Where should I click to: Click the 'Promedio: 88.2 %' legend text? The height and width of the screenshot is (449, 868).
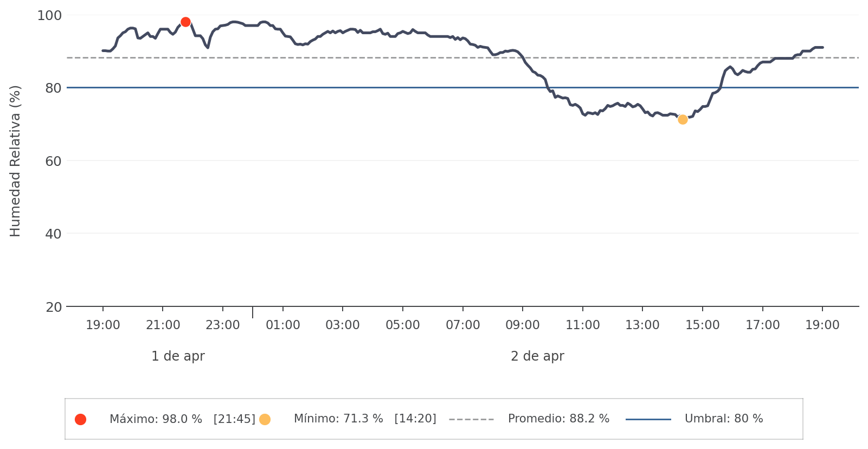click(558, 419)
